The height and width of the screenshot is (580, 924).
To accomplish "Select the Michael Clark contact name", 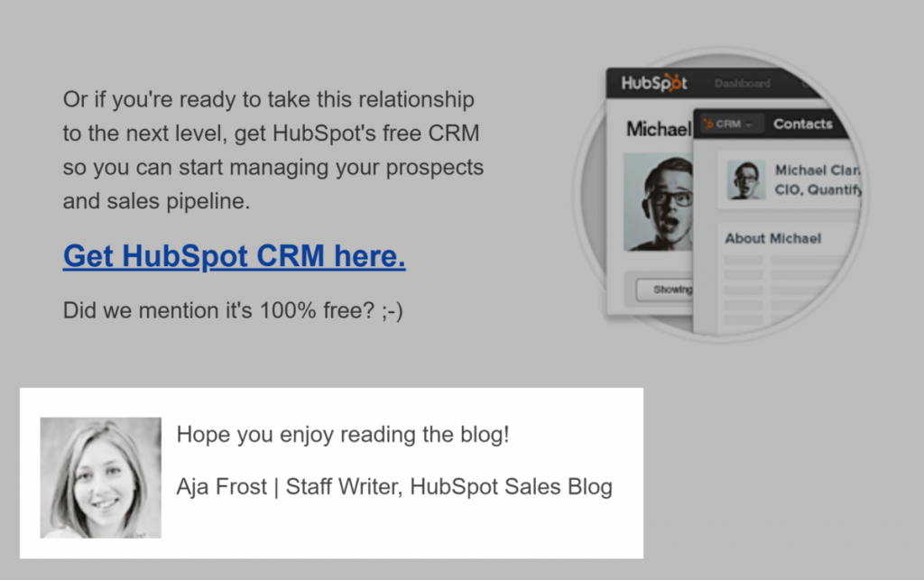I will click(x=817, y=170).
